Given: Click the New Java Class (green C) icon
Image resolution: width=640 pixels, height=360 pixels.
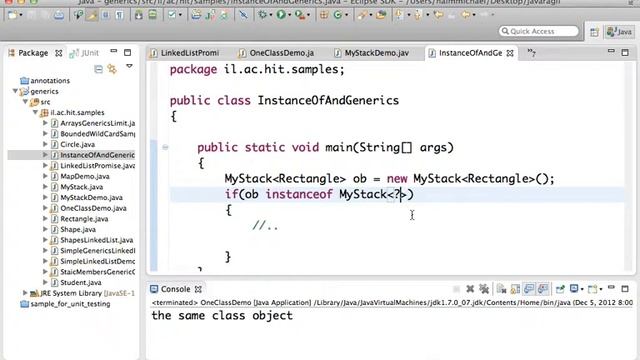Looking at the screenshot, I should coord(338,15).
